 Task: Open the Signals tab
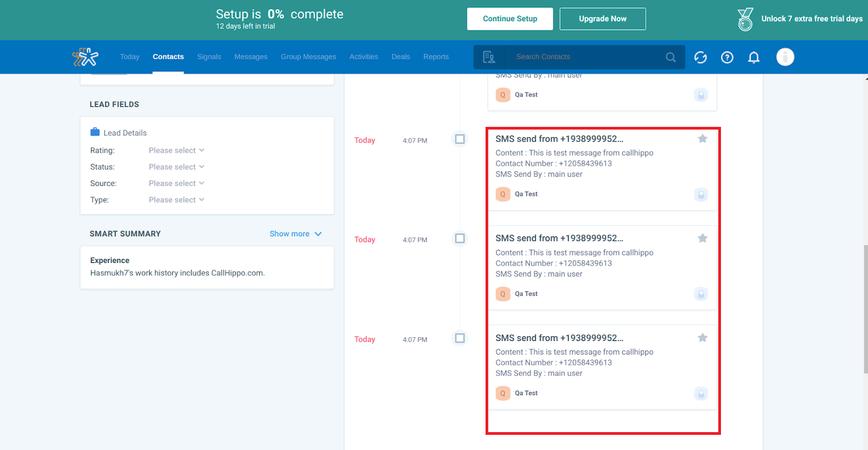pyautogui.click(x=209, y=57)
